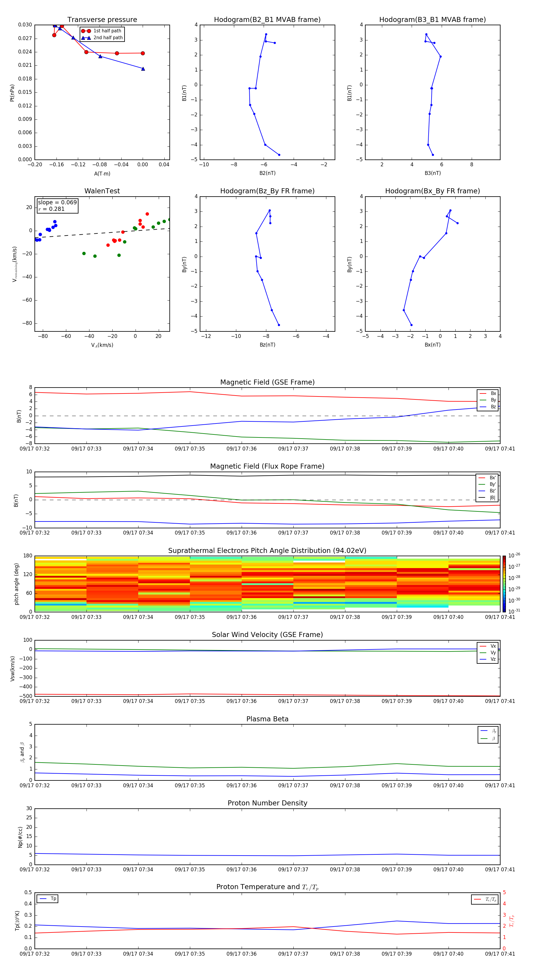
Task: Click the 'Hodogram(B3_B1 MVAB frame)' title
Action: point(432,20)
